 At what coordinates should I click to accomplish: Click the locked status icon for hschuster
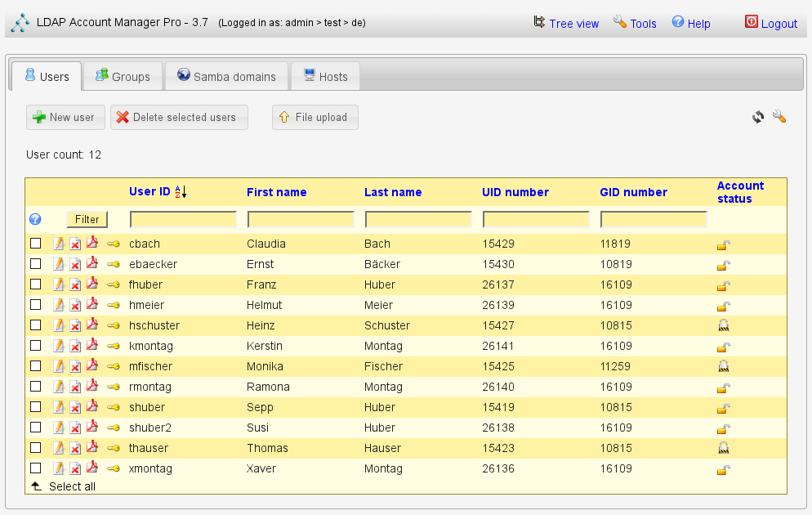click(x=723, y=325)
